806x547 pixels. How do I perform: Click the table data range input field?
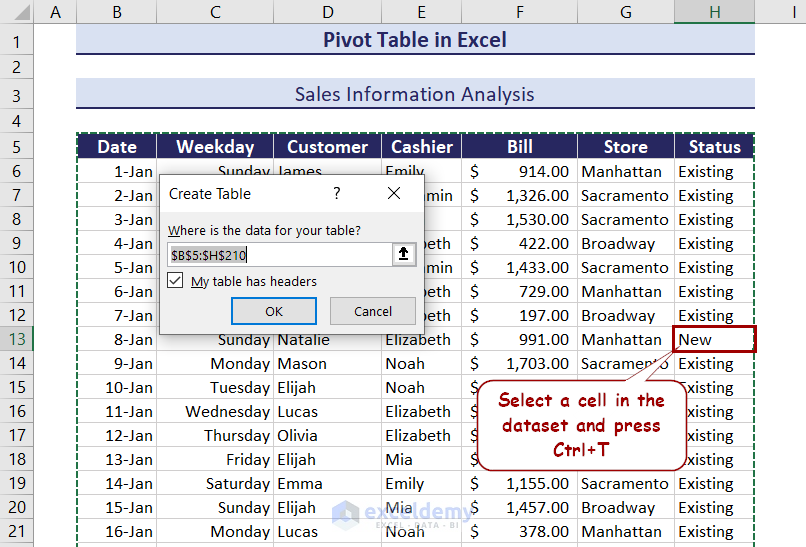[278, 255]
